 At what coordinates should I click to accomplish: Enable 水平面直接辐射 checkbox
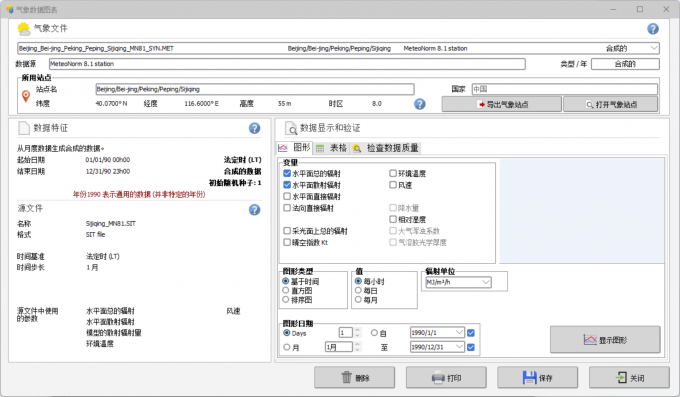tap(287, 196)
